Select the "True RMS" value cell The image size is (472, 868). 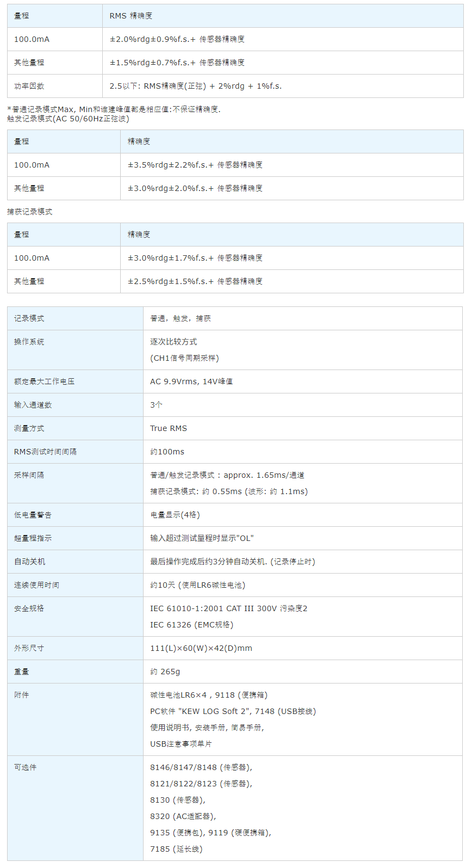click(x=169, y=428)
